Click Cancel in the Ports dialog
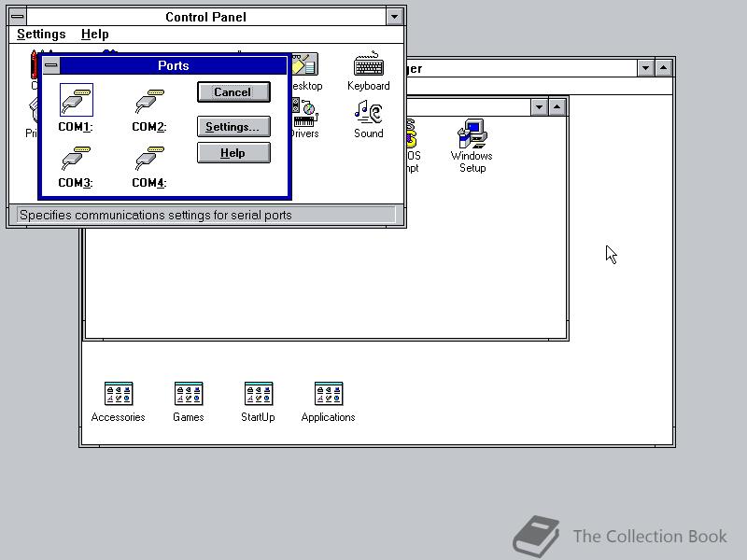747x560 pixels. [x=233, y=91]
